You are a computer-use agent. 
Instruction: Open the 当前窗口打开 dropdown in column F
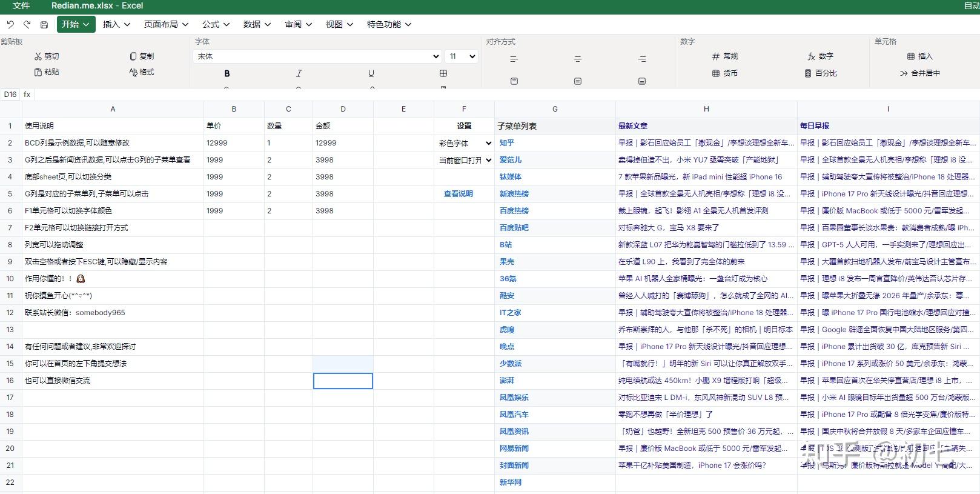(x=464, y=161)
